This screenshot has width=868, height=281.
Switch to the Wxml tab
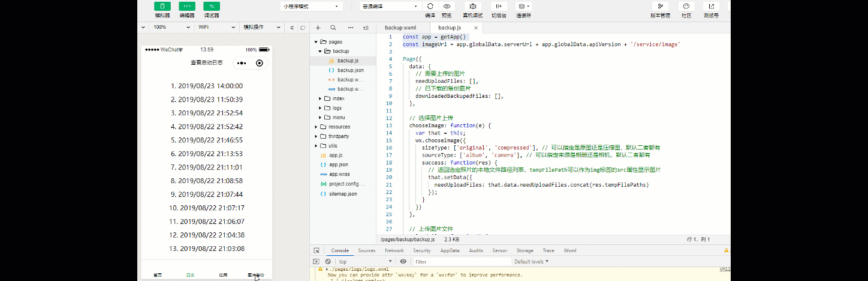[x=570, y=250]
